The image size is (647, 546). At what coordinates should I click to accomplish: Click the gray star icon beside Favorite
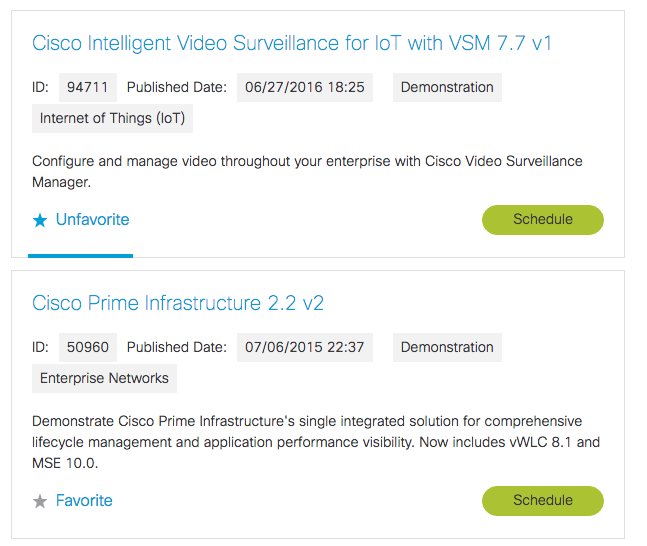(40, 501)
